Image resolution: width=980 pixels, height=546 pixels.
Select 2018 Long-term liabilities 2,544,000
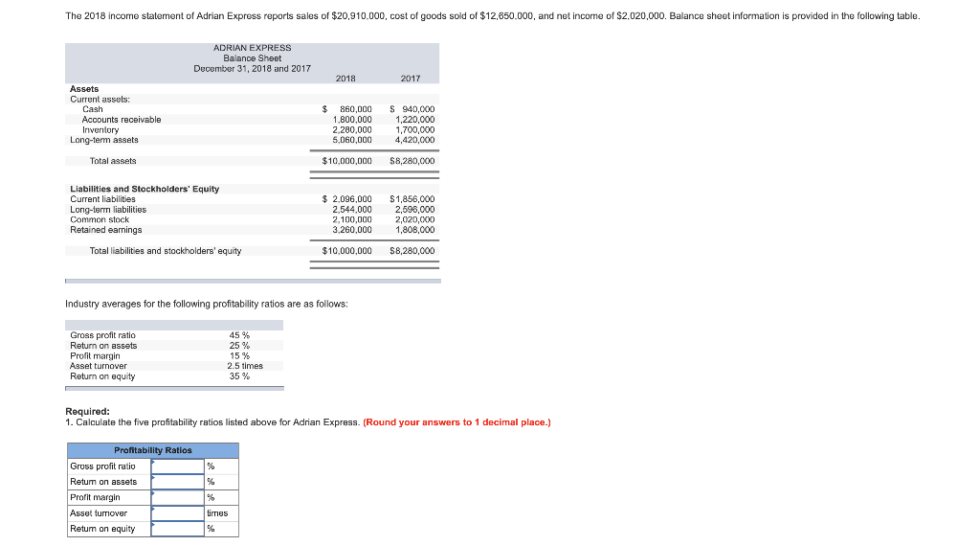click(x=352, y=210)
